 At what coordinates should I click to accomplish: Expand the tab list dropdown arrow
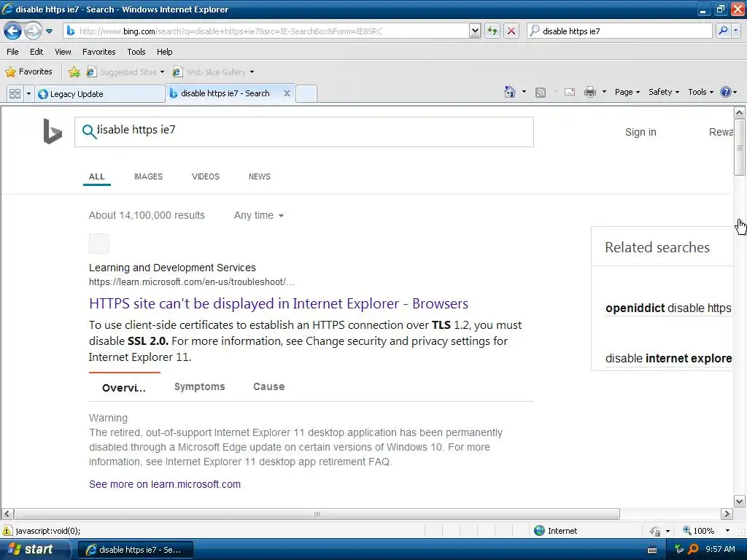28,93
